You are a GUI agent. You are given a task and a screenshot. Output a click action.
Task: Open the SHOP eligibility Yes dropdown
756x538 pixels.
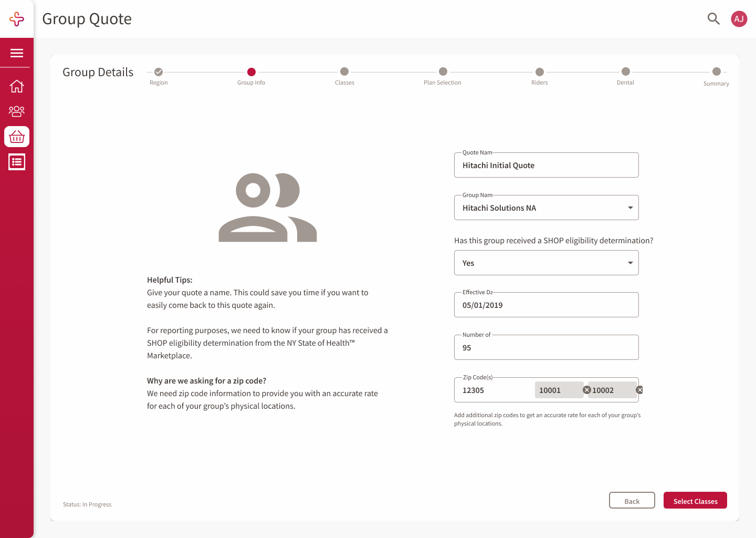tap(547, 263)
